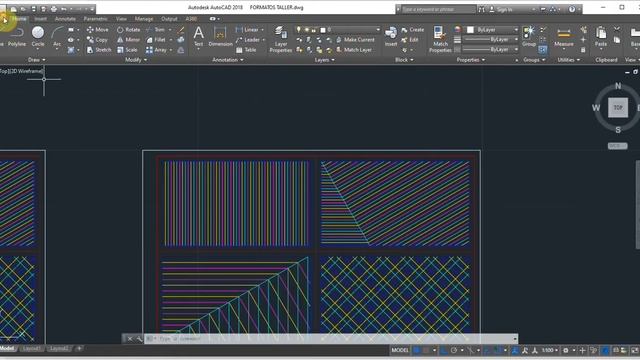Select the Circle drawing tool
This screenshot has height=360, width=640.
pos(38,36)
